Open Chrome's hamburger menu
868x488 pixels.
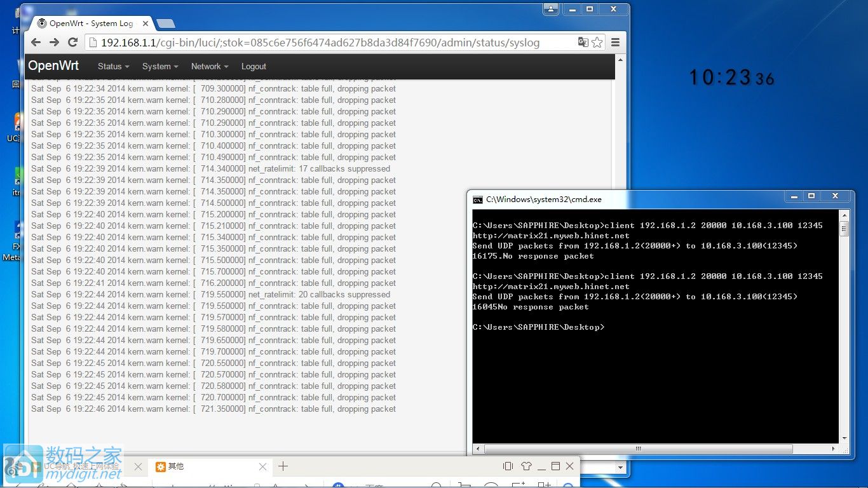pyautogui.click(x=615, y=43)
